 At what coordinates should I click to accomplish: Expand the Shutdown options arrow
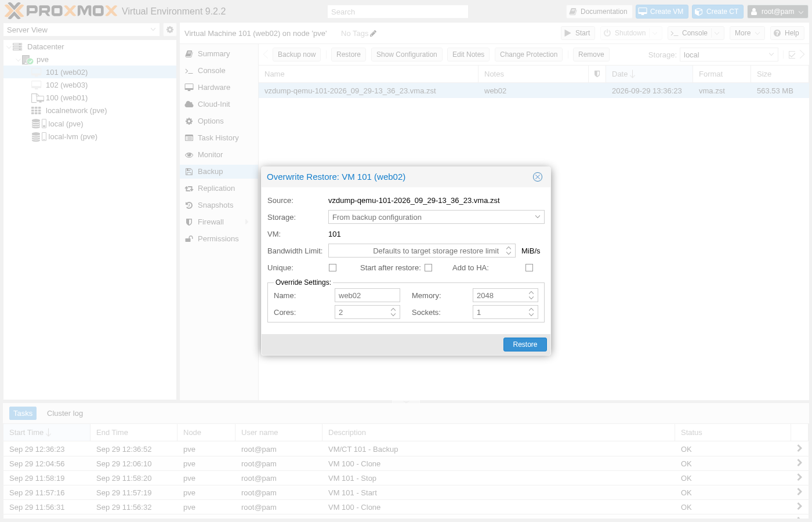pos(655,33)
